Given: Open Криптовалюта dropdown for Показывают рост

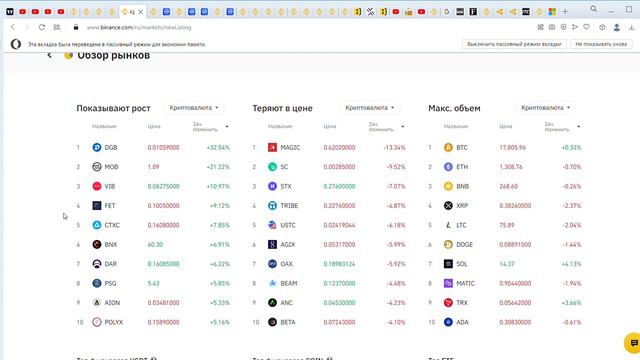Looking at the screenshot, I should coord(194,108).
